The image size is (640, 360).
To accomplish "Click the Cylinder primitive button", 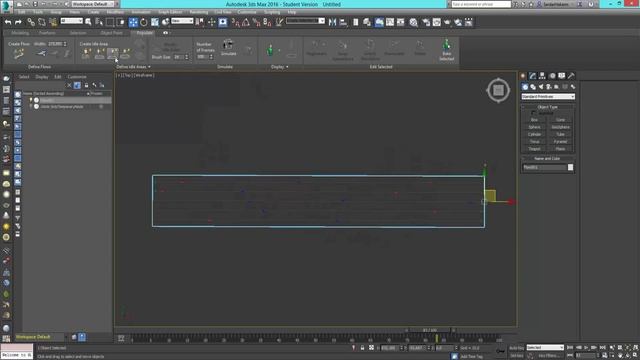I will point(535,134).
